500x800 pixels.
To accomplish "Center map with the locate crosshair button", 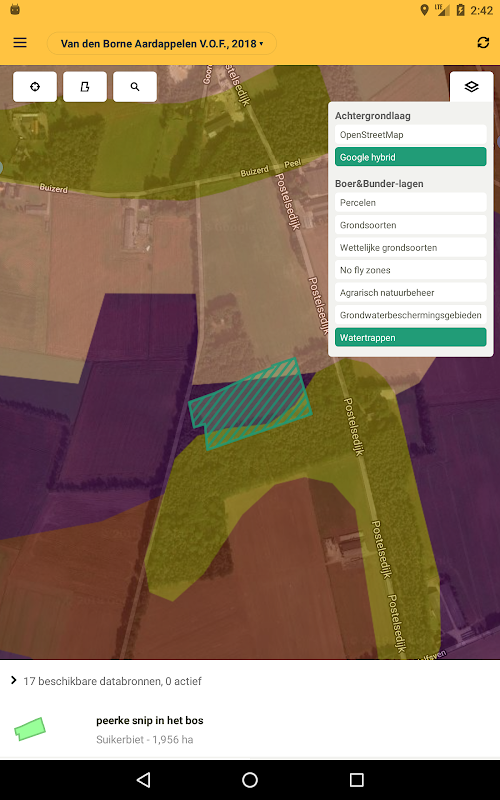I will click(35, 87).
